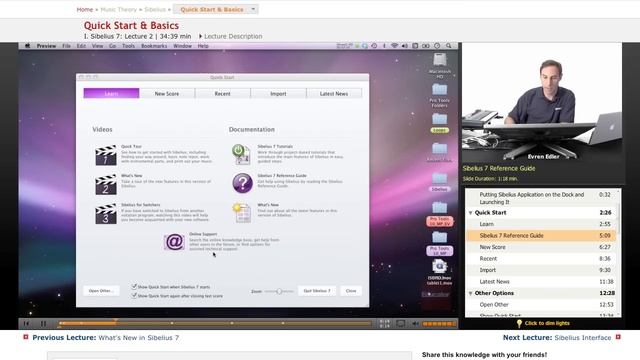640x360 pixels.
Task: Jump to Putting Sibelius Application on the Dock slide
Action: (541, 198)
